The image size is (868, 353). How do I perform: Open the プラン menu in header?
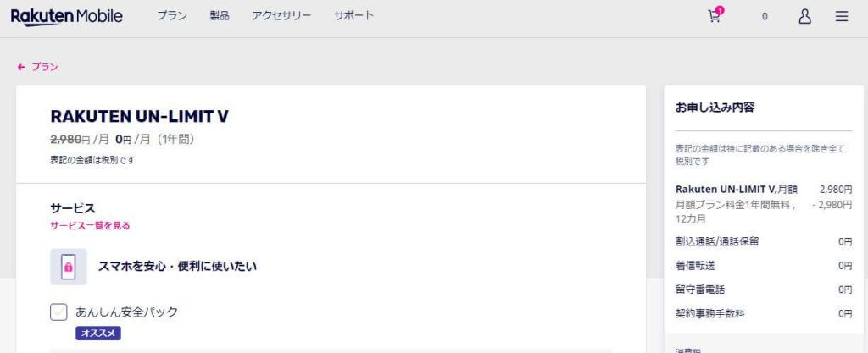click(171, 16)
